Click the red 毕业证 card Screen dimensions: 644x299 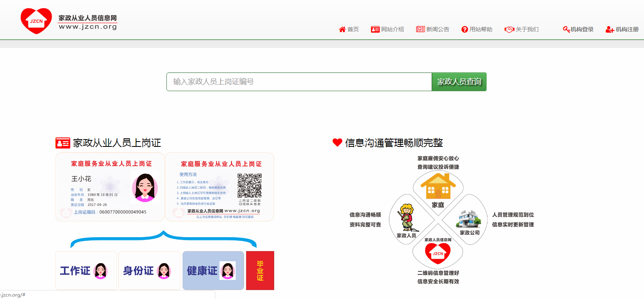tap(260, 271)
